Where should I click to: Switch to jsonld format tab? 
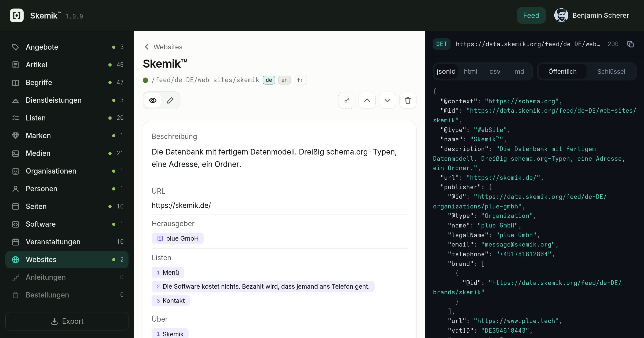446,72
